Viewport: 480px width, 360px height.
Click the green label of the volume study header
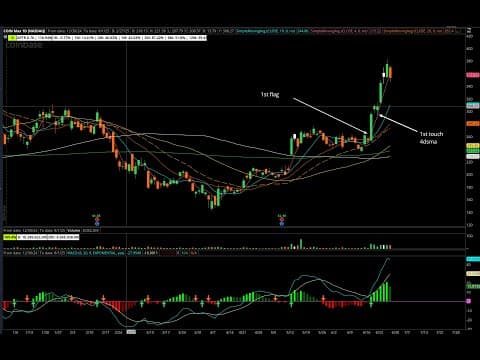(x=10, y=237)
